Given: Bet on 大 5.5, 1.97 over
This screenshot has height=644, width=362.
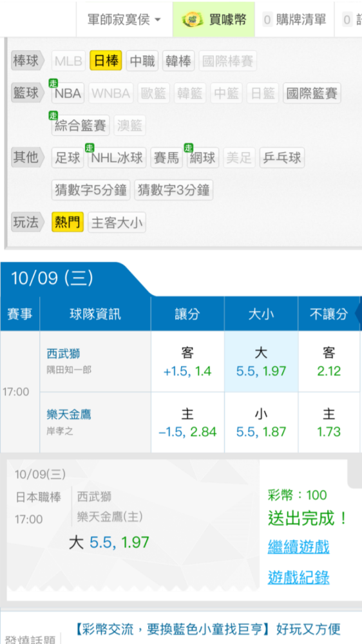Looking at the screenshot, I should coord(261,362).
